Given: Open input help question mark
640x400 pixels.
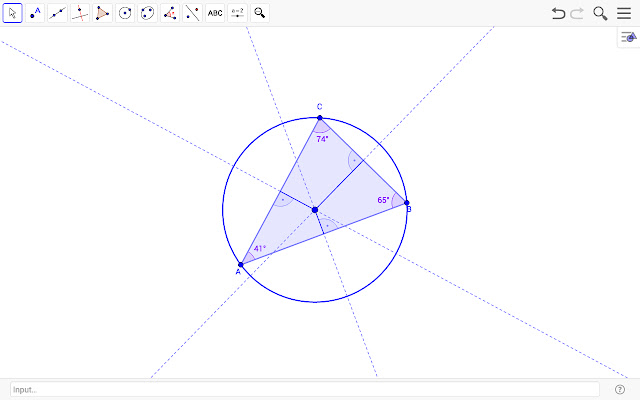Looking at the screenshot, I should (x=620, y=389).
